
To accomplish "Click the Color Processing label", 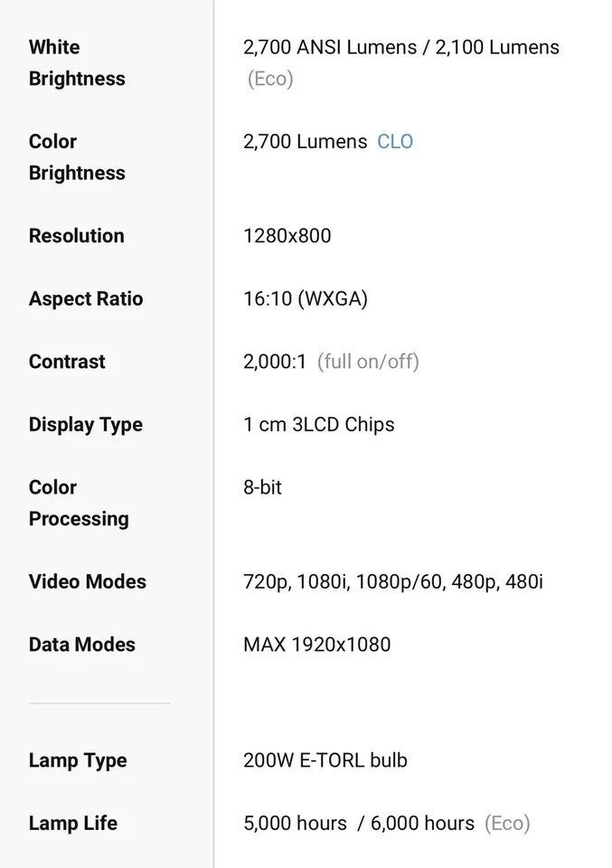I will click(x=78, y=503).
